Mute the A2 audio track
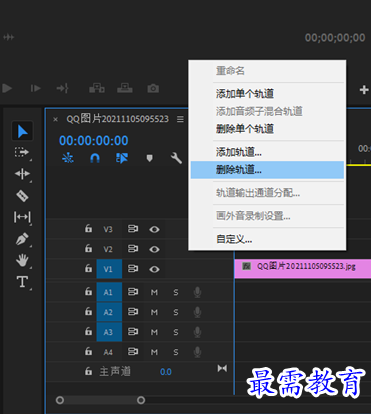This screenshot has width=371, height=414. 154,313
